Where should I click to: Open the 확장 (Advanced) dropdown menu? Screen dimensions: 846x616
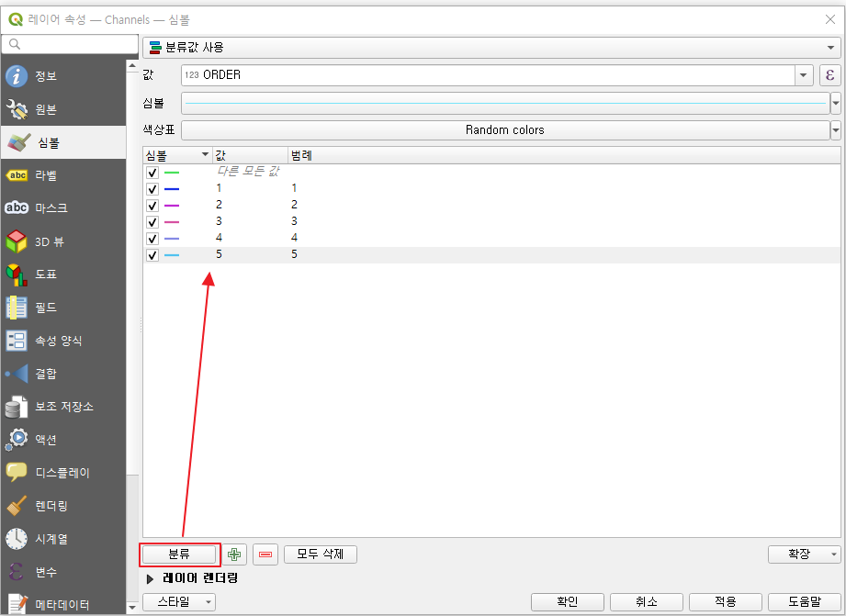(804, 554)
